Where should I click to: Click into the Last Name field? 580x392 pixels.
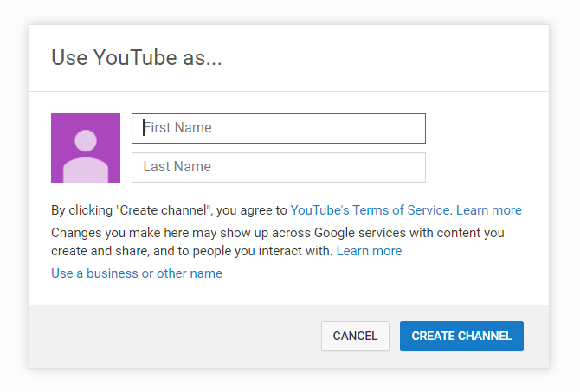279,167
